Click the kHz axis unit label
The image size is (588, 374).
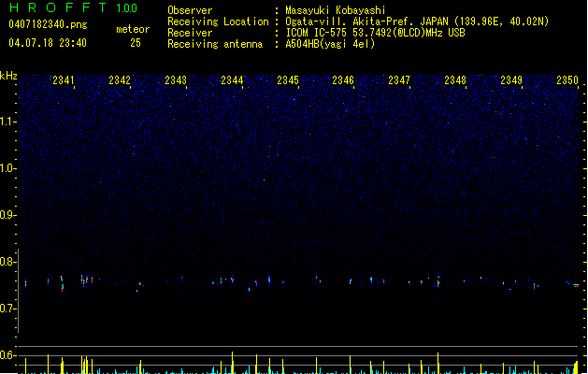(8, 76)
